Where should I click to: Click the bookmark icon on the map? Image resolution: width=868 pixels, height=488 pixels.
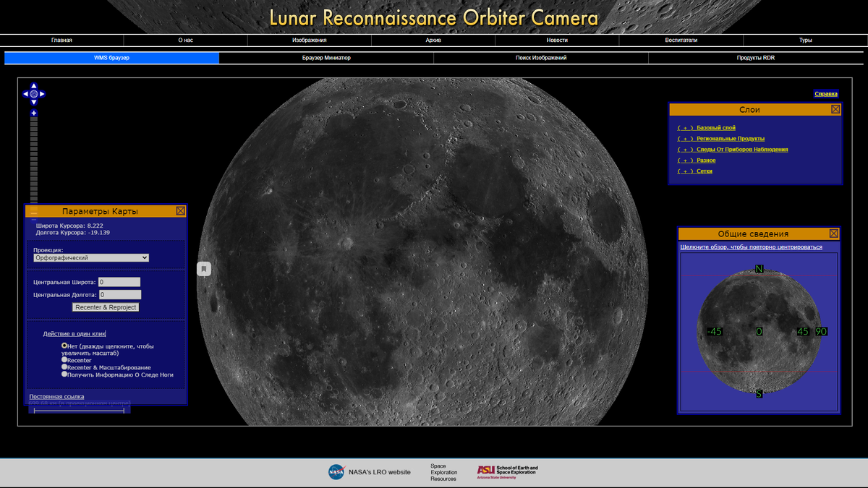pos(204,269)
